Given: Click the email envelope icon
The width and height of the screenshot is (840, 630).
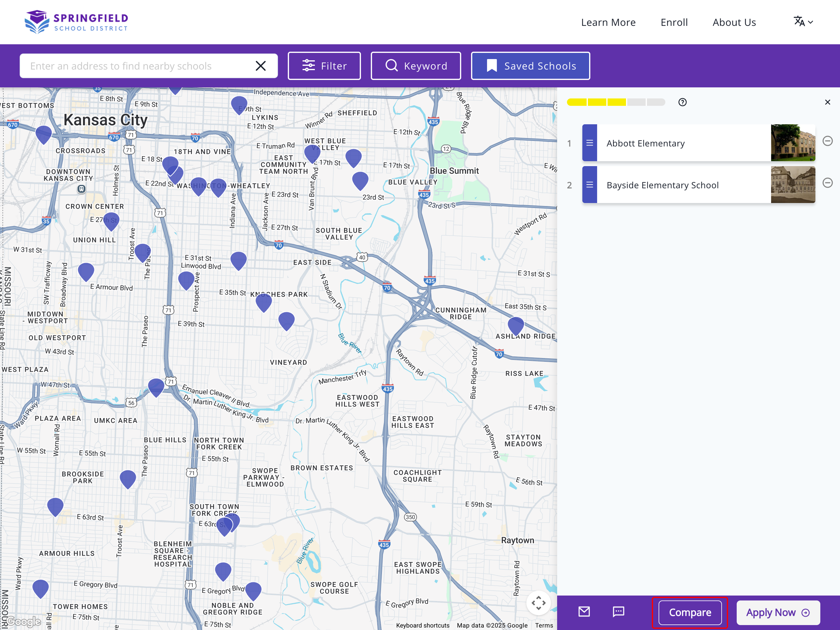Looking at the screenshot, I should 584,612.
